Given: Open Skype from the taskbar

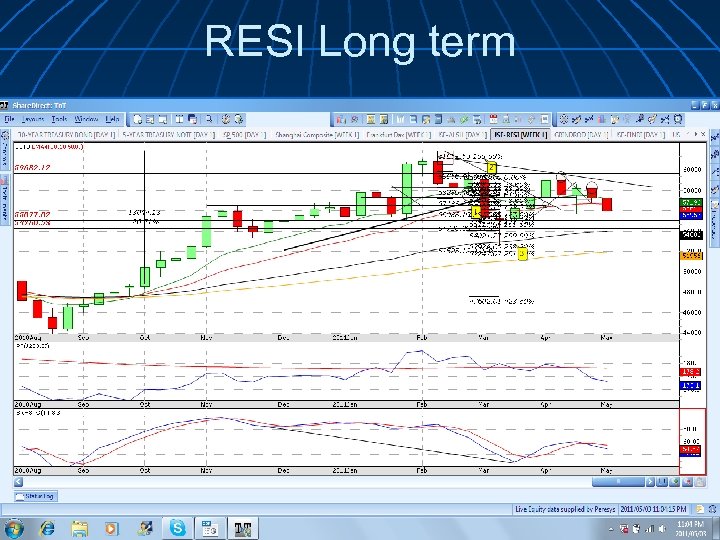Looking at the screenshot, I should 177,529.
